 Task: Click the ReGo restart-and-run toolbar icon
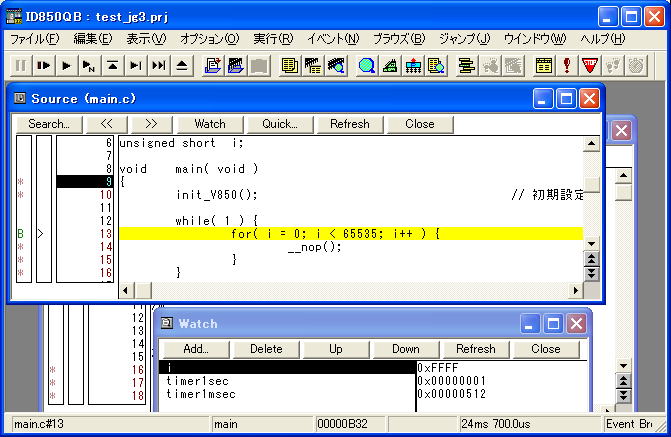tap(43, 66)
